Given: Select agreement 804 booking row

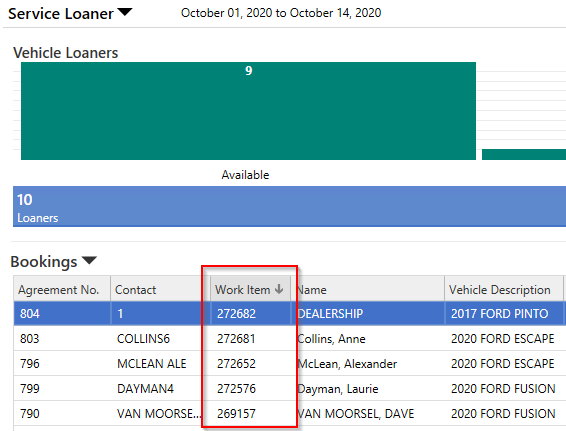Looking at the screenshot, I should [x=290, y=313].
